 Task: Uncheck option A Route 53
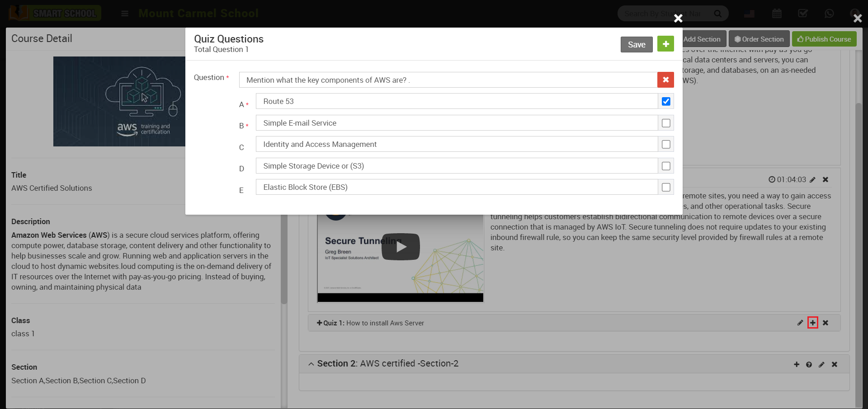click(665, 101)
